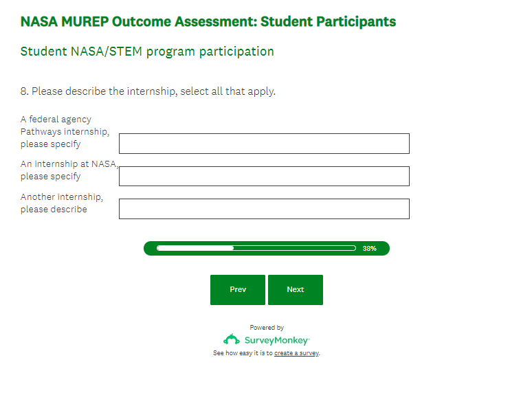Click the green progress bar's right end cap
This screenshot has height=393, width=532.
384,248
